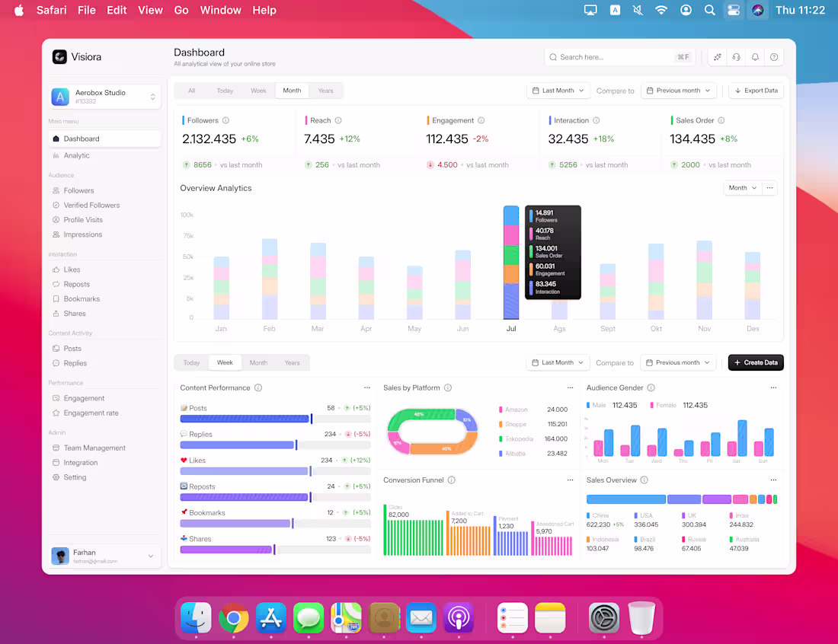The width and height of the screenshot is (838, 644).
Task: Select the Engagement rate star icon
Action: [56, 413]
